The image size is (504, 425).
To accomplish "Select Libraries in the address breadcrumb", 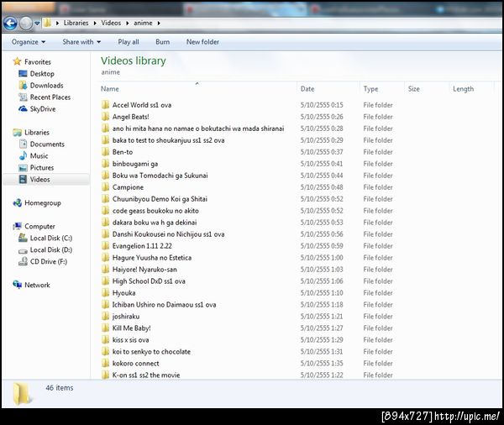I will coord(76,23).
